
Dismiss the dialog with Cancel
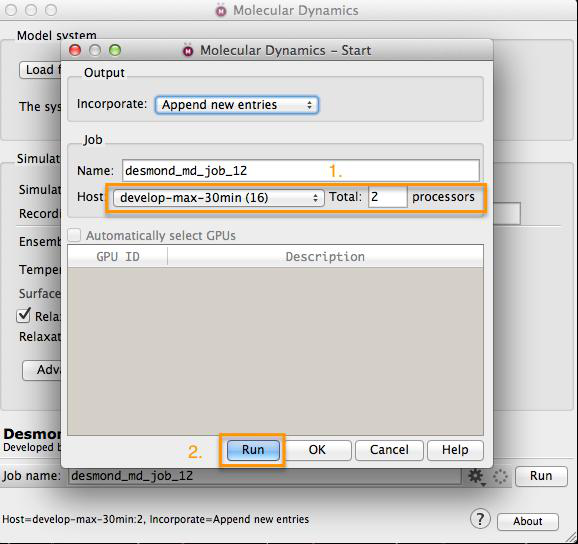389,450
